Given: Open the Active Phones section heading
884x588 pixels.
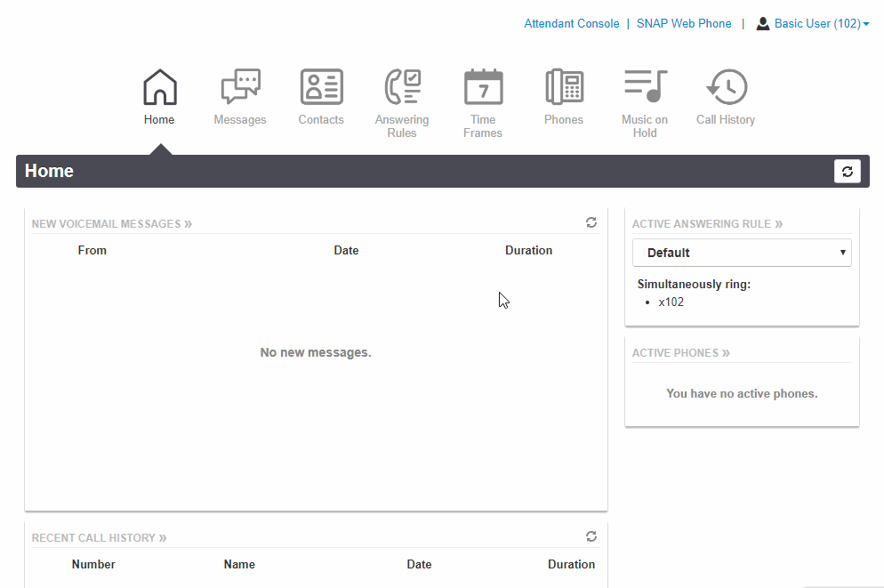Looking at the screenshot, I should point(680,353).
